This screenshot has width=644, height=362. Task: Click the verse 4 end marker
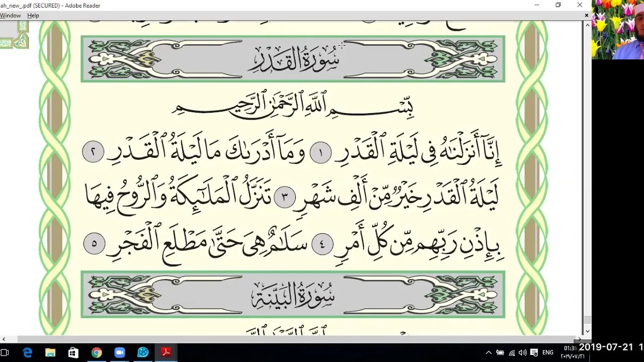tap(323, 244)
